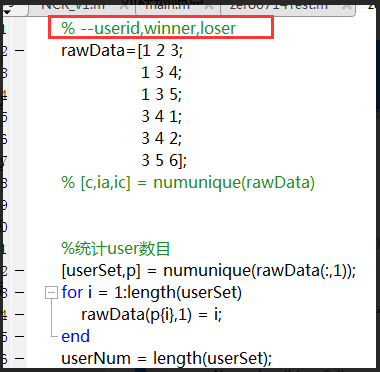Click the 'end' keyword

75,336
